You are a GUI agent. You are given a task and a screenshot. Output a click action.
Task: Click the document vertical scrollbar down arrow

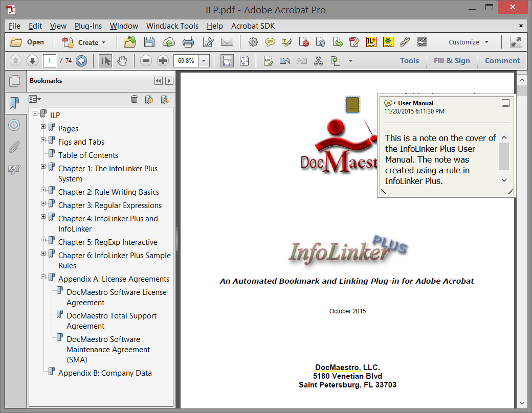click(522, 403)
